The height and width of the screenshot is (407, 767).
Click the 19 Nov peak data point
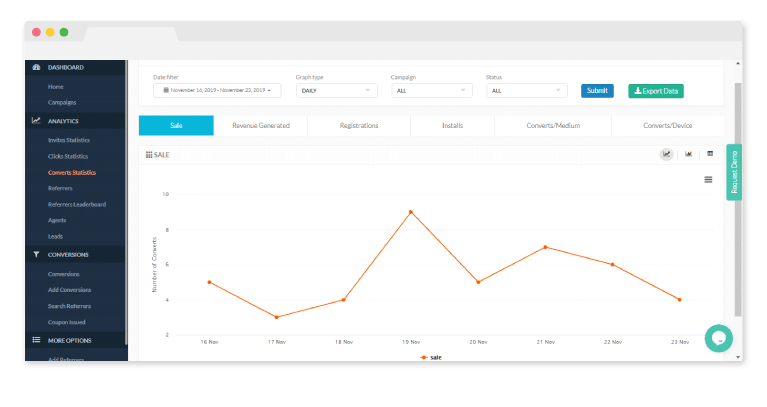point(411,212)
